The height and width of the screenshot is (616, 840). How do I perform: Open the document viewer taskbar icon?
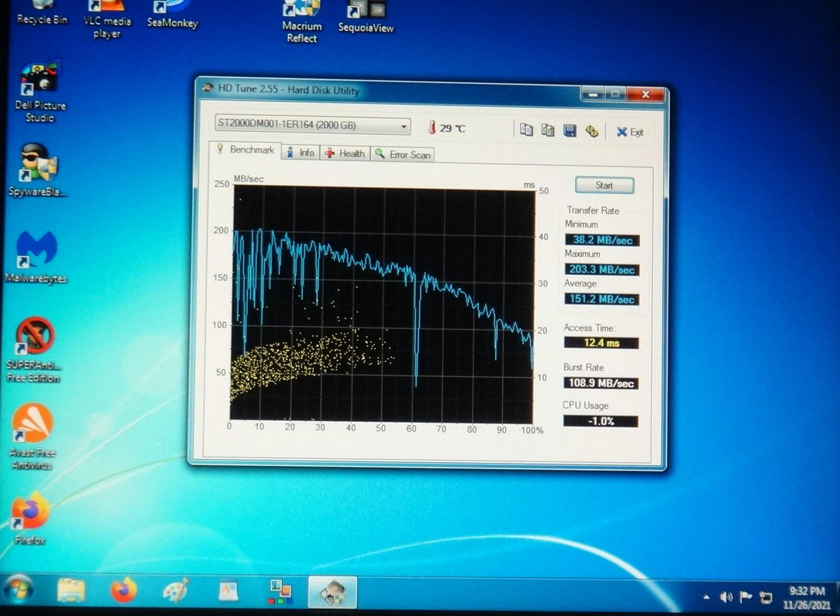pos(228,591)
